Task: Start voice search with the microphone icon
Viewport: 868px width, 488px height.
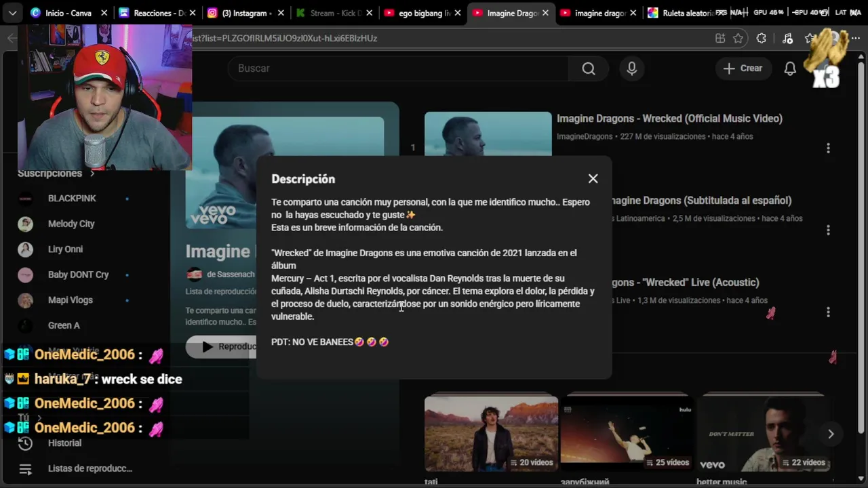Action: tap(632, 68)
